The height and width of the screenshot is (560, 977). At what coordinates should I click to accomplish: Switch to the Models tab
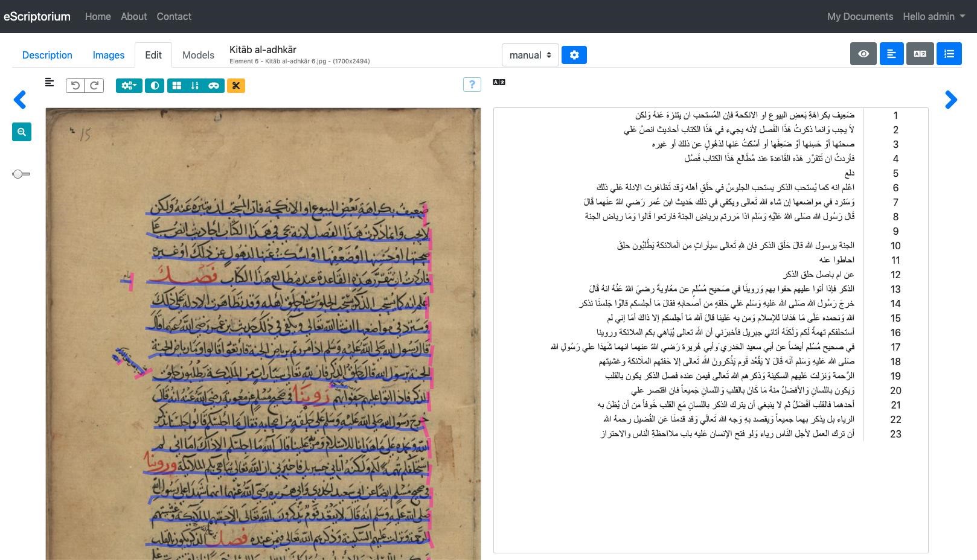[x=197, y=54]
